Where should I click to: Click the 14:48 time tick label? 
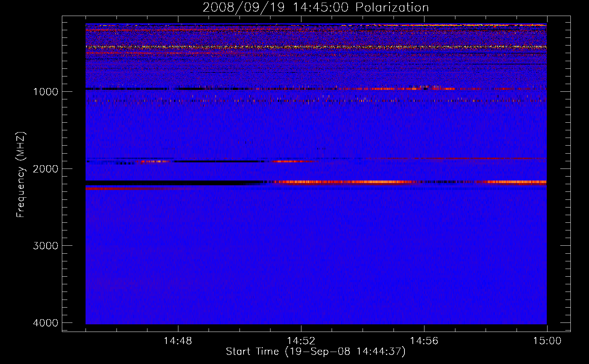pos(178,341)
